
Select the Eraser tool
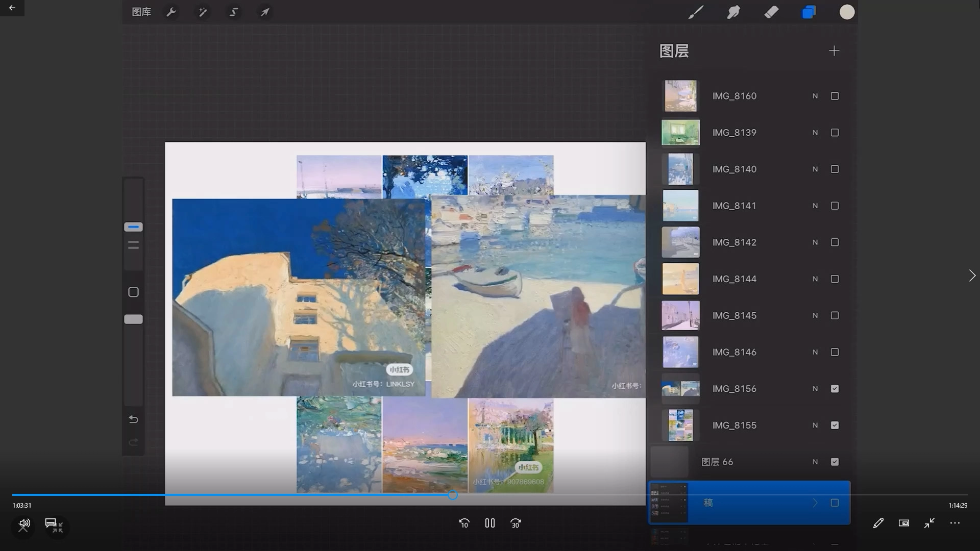coord(771,12)
